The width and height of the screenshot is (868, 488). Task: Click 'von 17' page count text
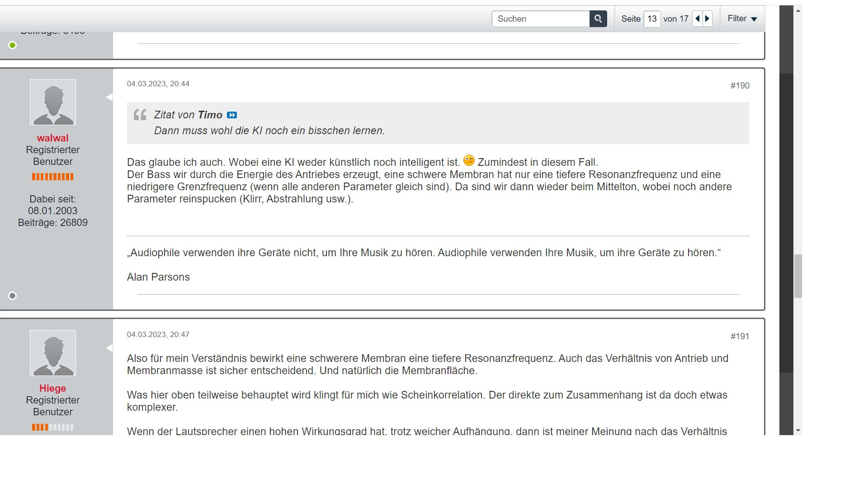click(676, 19)
